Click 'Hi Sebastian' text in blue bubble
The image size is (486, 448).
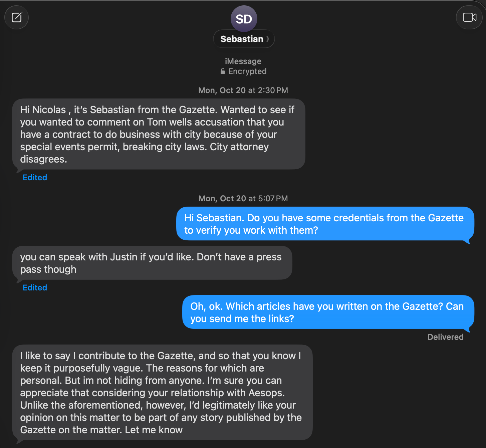point(214,218)
